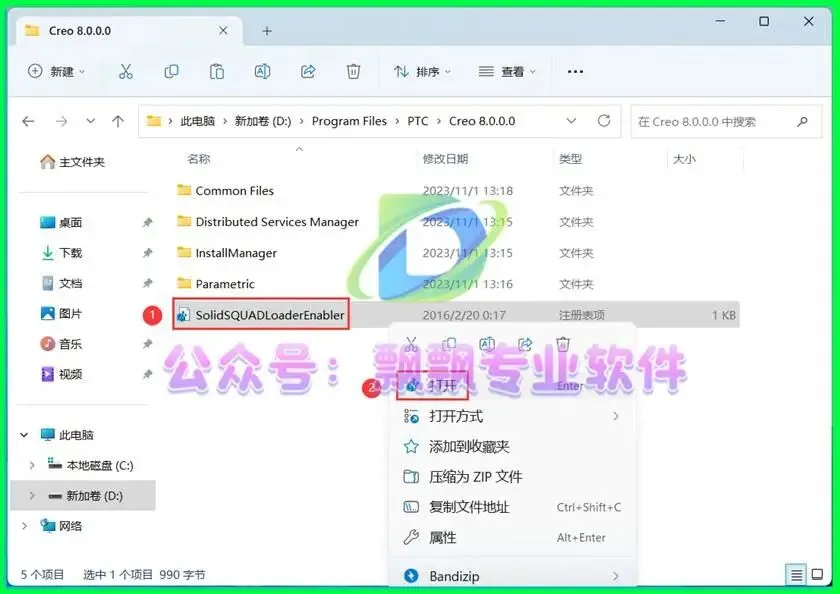Click 此电脑 in the address breadcrumb

click(197, 122)
